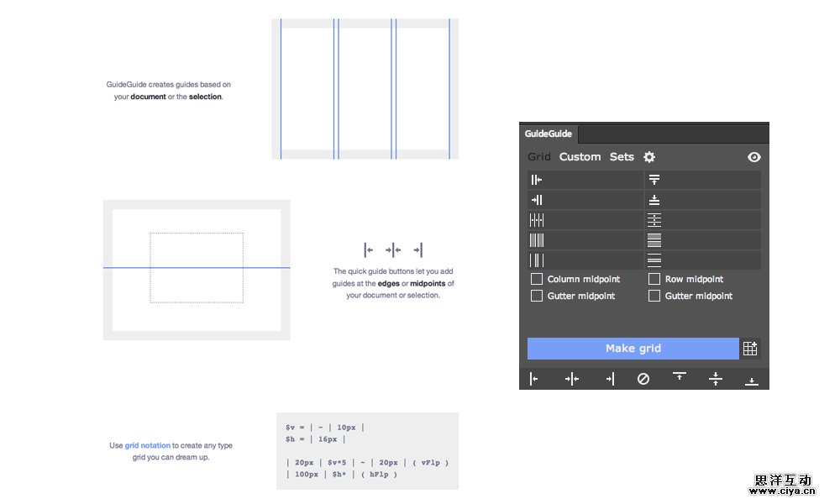The image size is (840, 504).
Task: Click the save grid icon beside Make grid
Action: pyautogui.click(x=750, y=349)
